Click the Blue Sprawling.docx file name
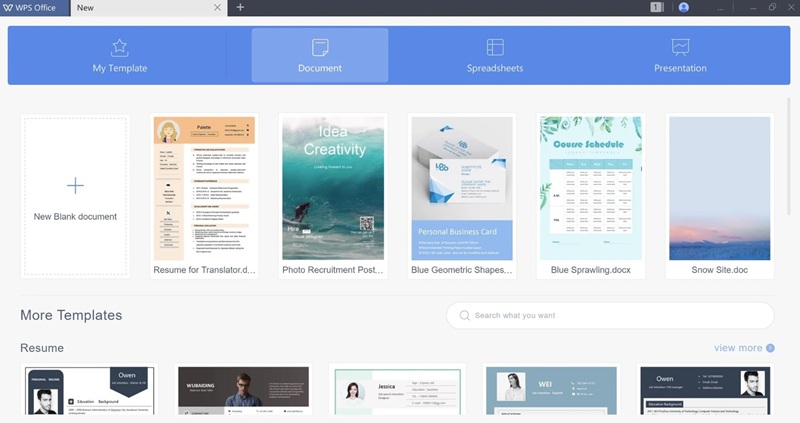800x423 pixels. pyautogui.click(x=591, y=270)
